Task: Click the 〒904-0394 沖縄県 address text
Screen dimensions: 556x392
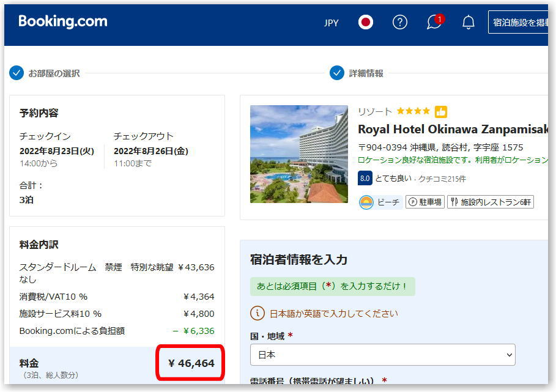Action: point(440,147)
